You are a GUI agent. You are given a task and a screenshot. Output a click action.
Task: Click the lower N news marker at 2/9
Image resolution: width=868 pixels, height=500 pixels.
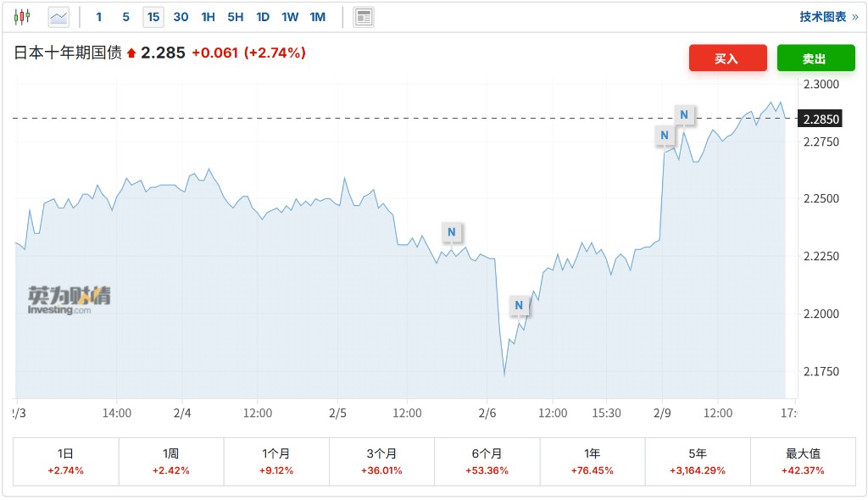click(x=665, y=135)
